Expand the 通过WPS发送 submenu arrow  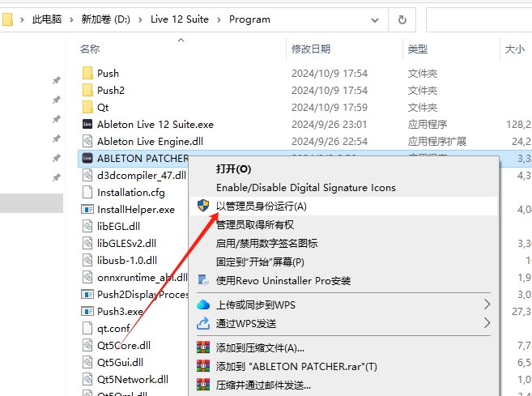[x=487, y=323]
